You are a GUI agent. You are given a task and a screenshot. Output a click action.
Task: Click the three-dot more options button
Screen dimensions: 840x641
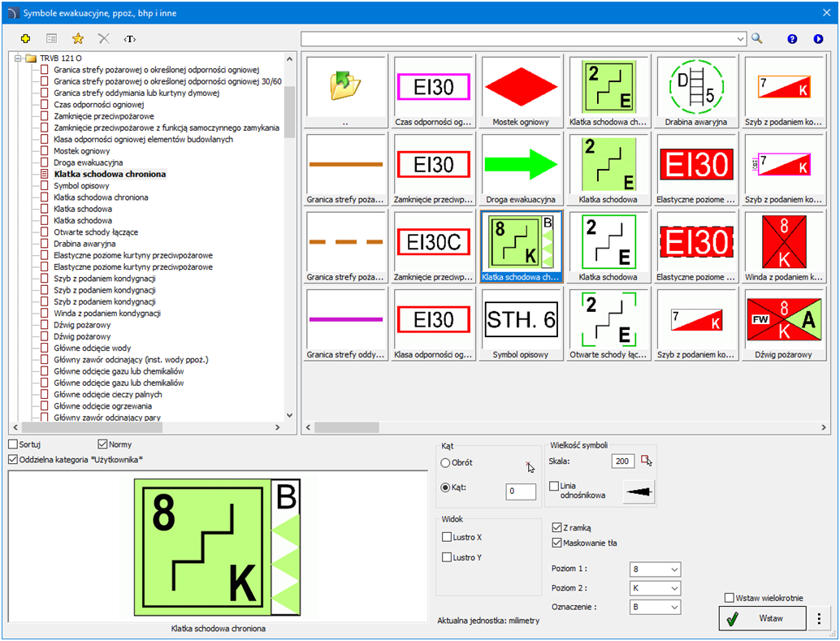819,618
